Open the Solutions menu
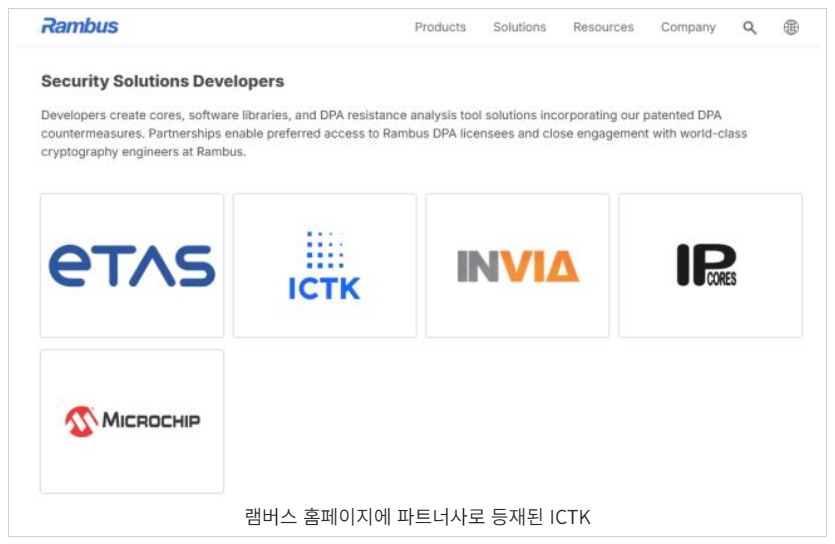 click(x=519, y=27)
